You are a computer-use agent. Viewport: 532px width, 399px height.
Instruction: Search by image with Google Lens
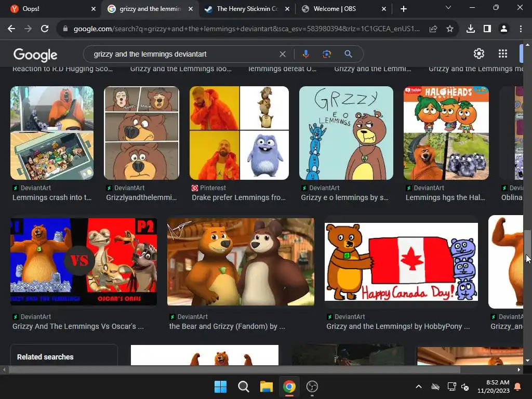pyautogui.click(x=327, y=54)
